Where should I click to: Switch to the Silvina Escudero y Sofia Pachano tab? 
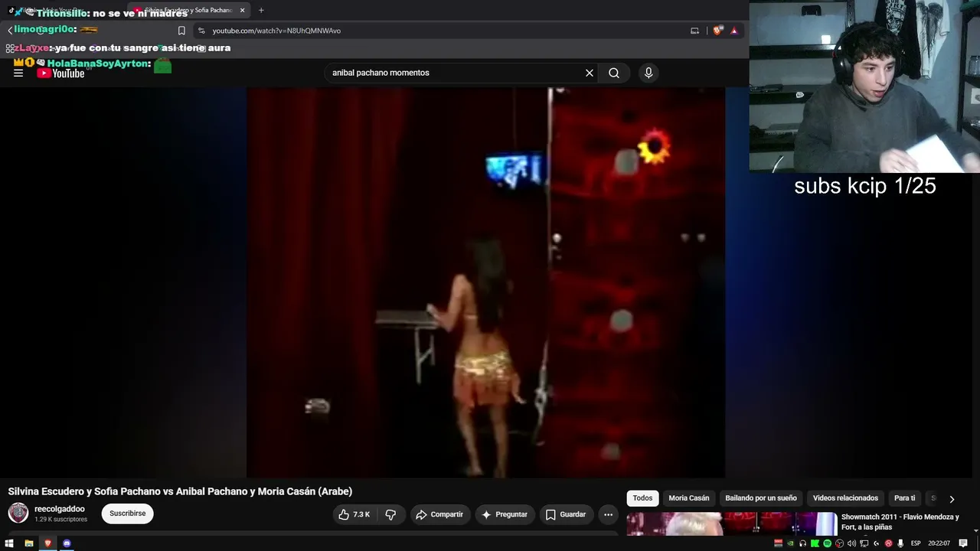189,10
